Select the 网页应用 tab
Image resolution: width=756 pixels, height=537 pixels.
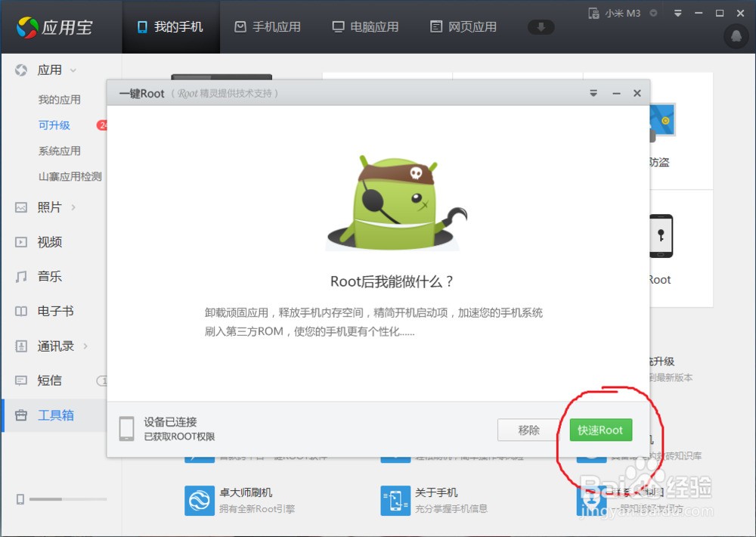pyautogui.click(x=463, y=26)
